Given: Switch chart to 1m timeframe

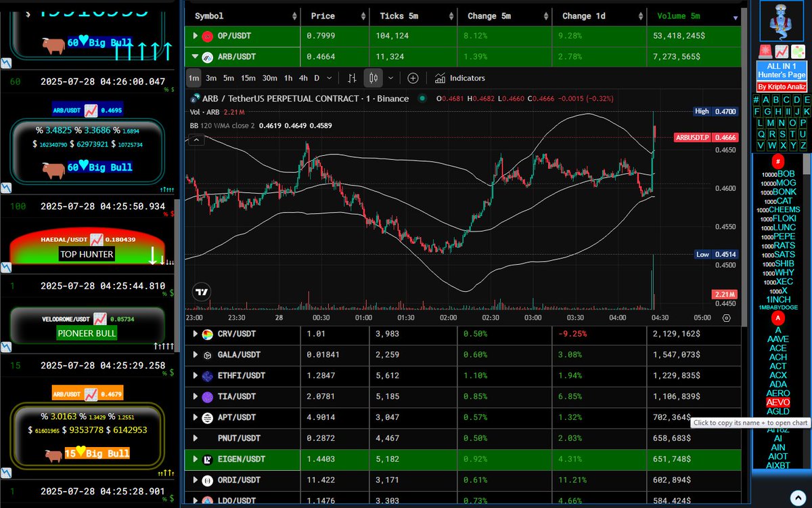Looking at the screenshot, I should pos(194,78).
